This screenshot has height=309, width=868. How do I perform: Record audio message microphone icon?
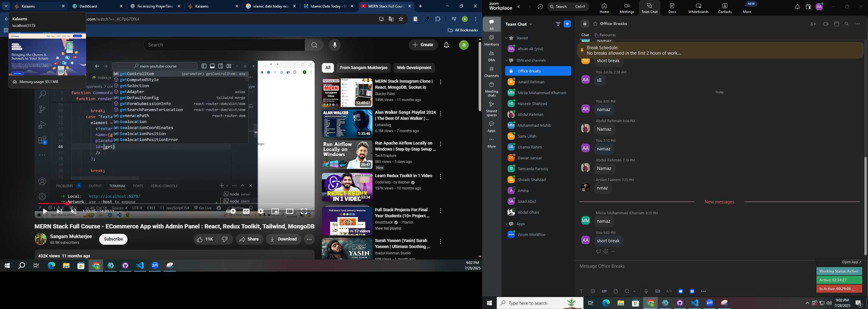coord(646,291)
